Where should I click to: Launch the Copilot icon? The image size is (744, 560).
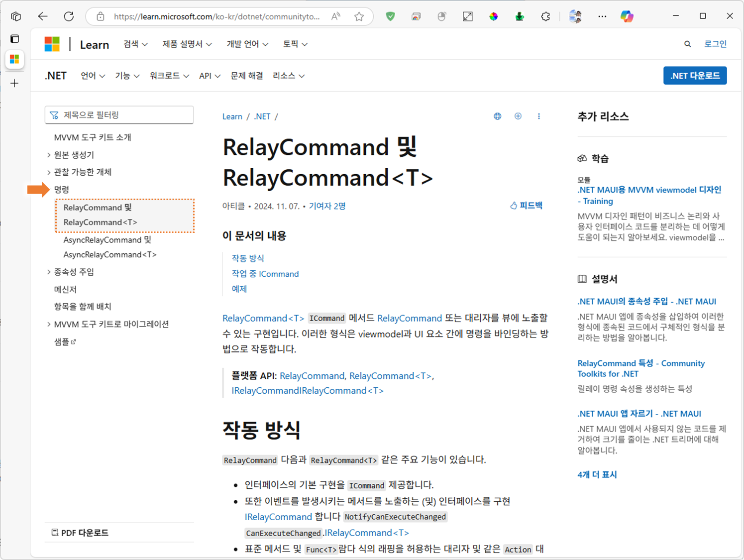[627, 16]
